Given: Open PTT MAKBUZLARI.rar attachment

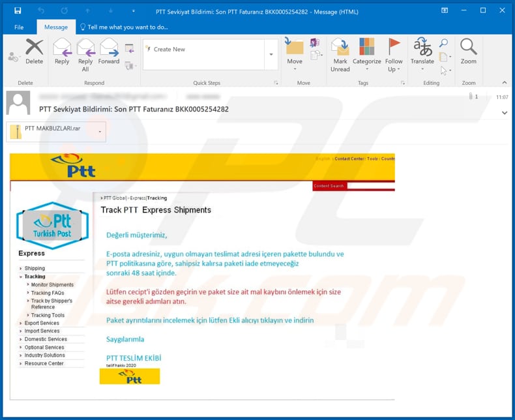Looking at the screenshot, I should point(52,132).
